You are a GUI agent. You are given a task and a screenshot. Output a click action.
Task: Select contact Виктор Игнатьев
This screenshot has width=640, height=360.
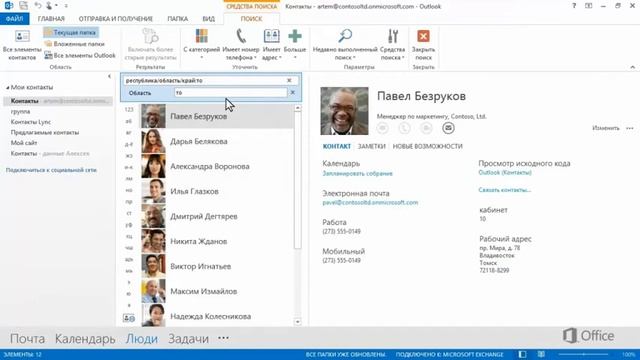(x=217, y=266)
